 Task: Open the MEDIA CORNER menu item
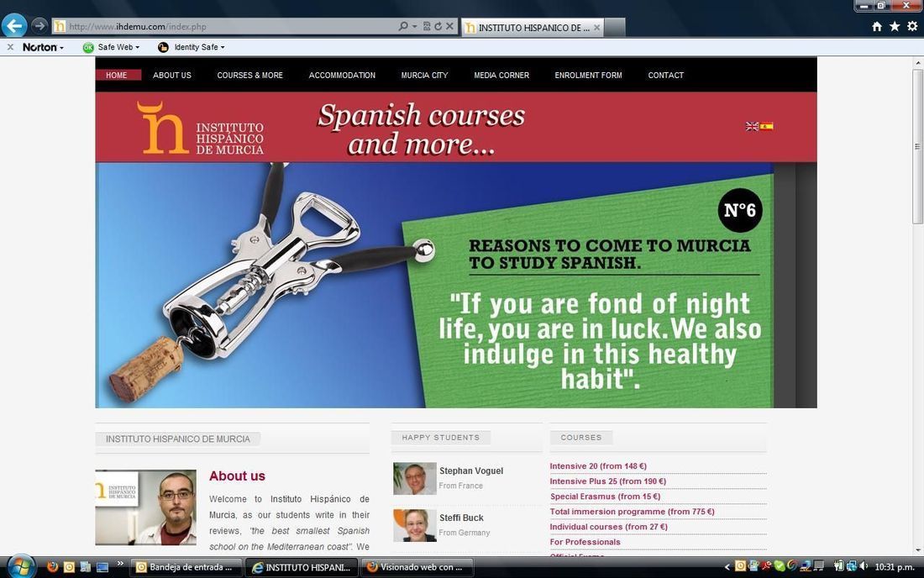point(501,76)
